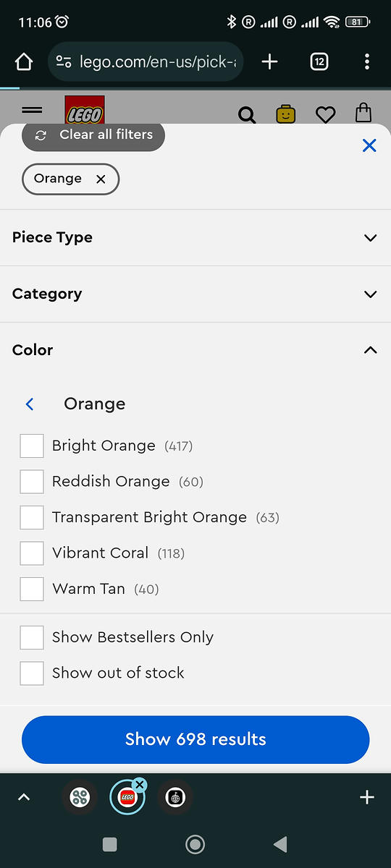Go back from the Orange color group
Image resolution: width=391 pixels, height=868 pixels.
click(x=30, y=404)
